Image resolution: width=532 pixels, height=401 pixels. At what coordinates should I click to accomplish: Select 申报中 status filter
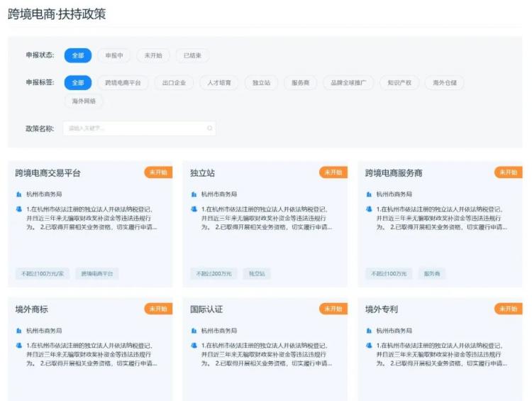tap(114, 55)
